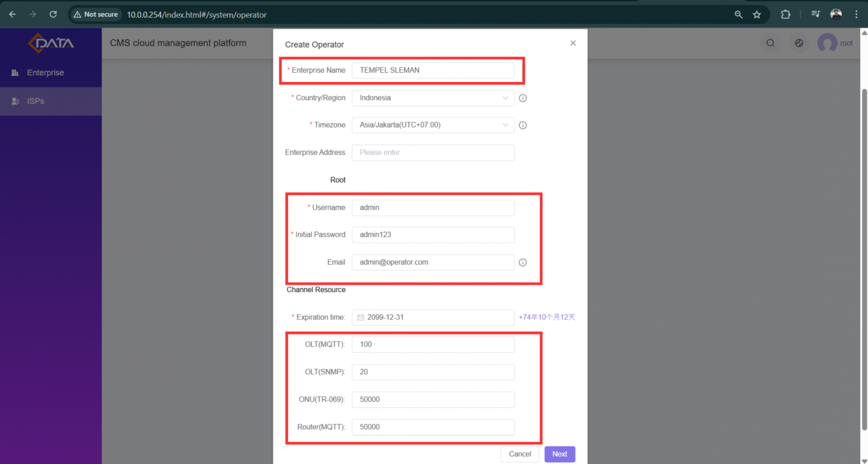The width and height of the screenshot is (868, 464).
Task: Close the Create Operator dialog
Action: (573, 43)
